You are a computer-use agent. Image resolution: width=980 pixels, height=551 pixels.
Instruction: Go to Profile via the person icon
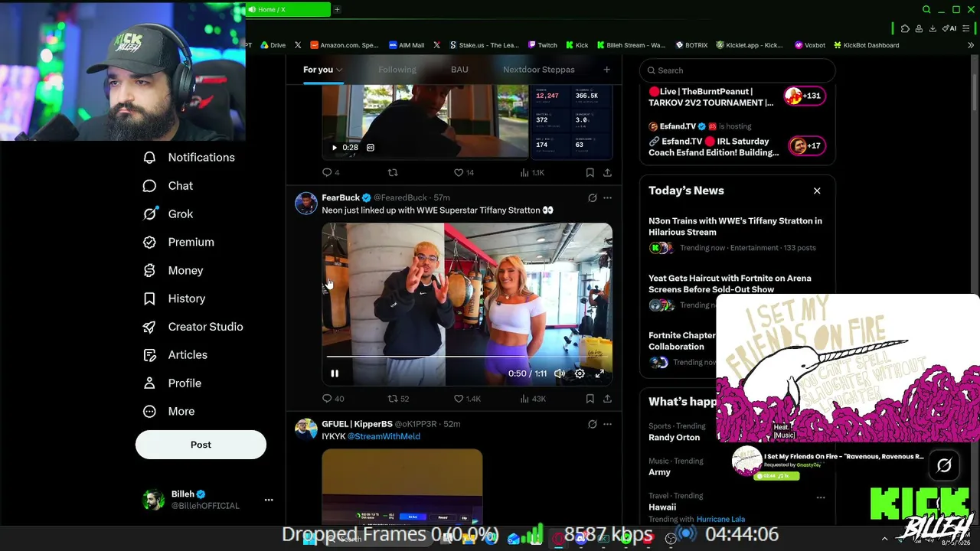[x=149, y=383]
